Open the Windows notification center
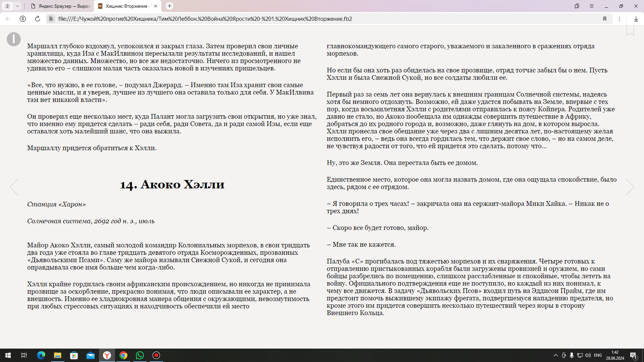 point(634,355)
